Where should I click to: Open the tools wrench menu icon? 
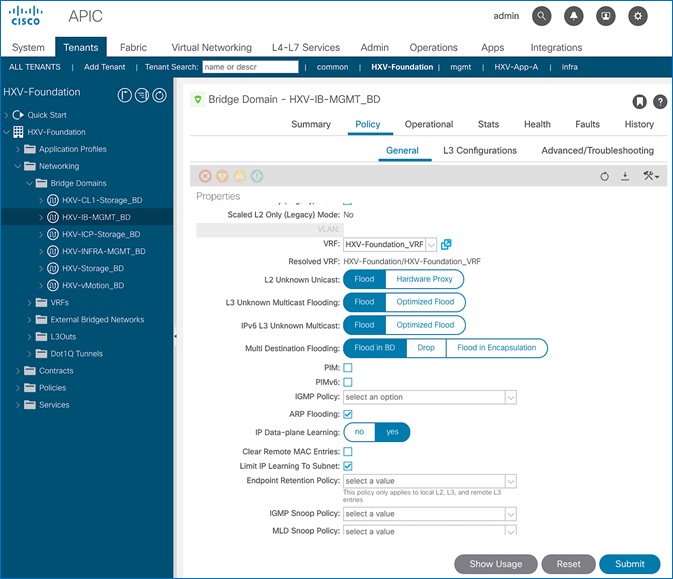[651, 176]
